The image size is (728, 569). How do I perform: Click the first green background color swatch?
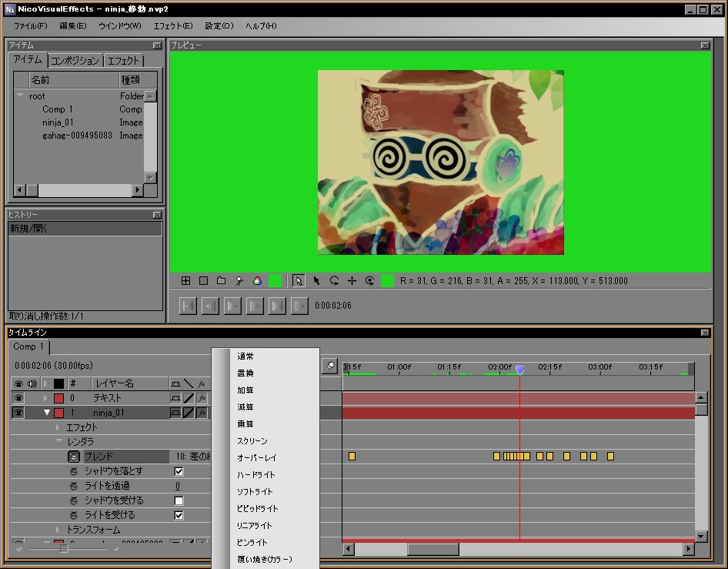click(276, 280)
